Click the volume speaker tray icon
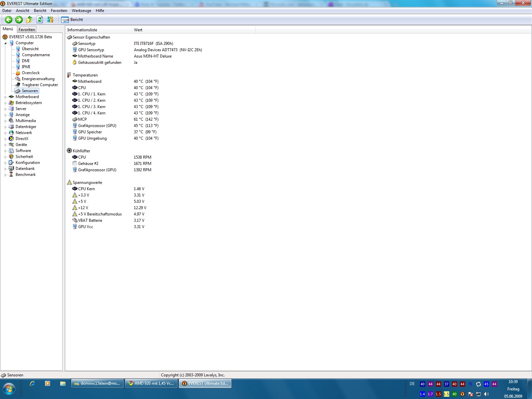 tap(486, 394)
